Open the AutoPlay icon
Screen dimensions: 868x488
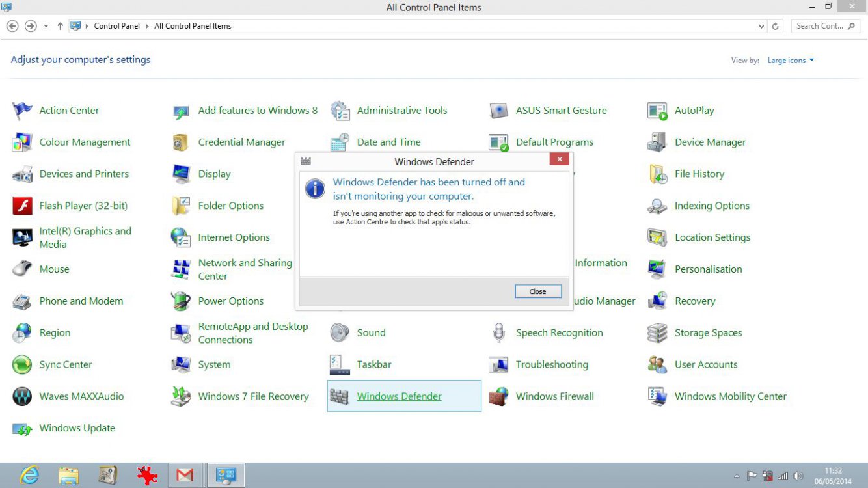pyautogui.click(x=657, y=111)
